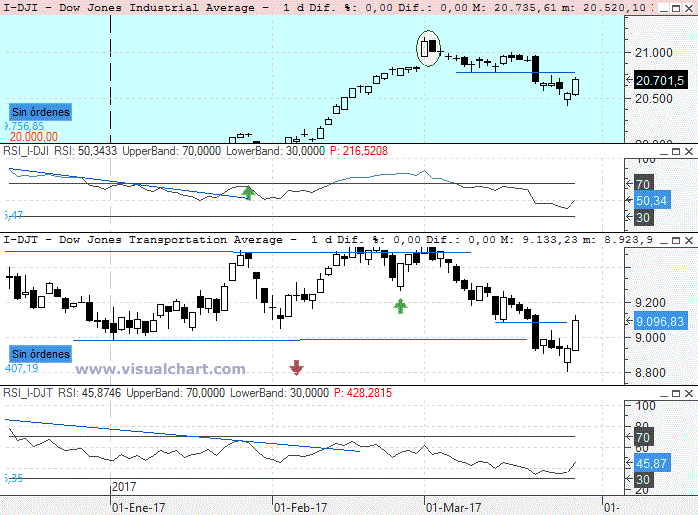The image size is (698, 515).
Task: Click the 9.000 price level on I-DJT axis
Action: tap(650, 338)
